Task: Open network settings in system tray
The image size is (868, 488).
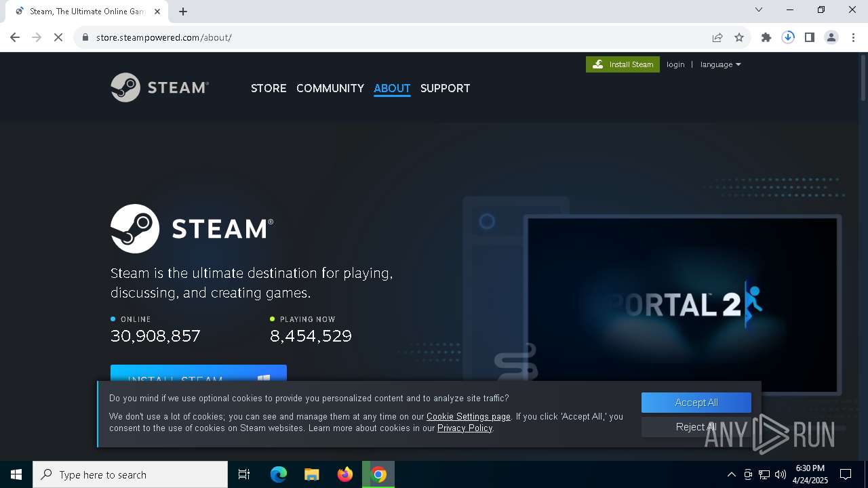Action: [764, 474]
